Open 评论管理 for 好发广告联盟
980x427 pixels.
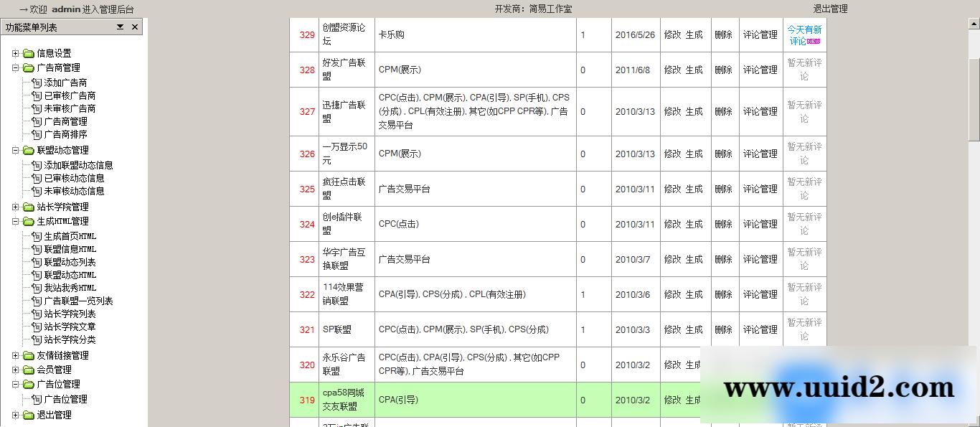coord(760,70)
